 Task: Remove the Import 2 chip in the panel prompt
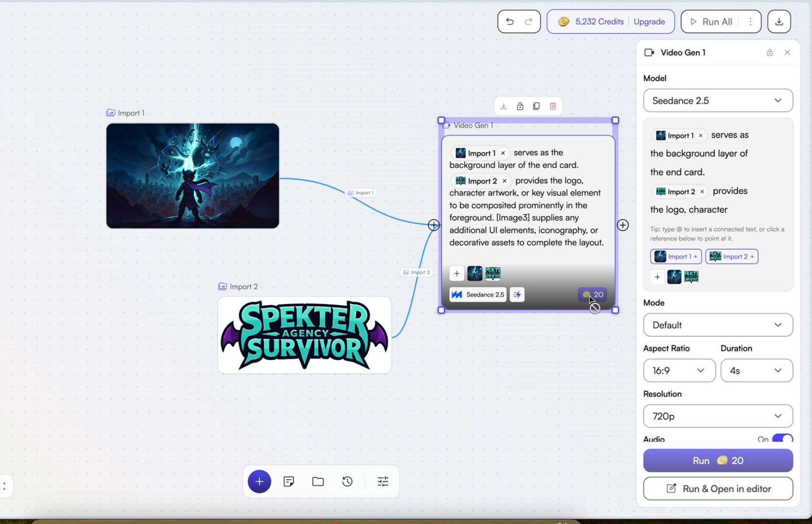tap(702, 192)
